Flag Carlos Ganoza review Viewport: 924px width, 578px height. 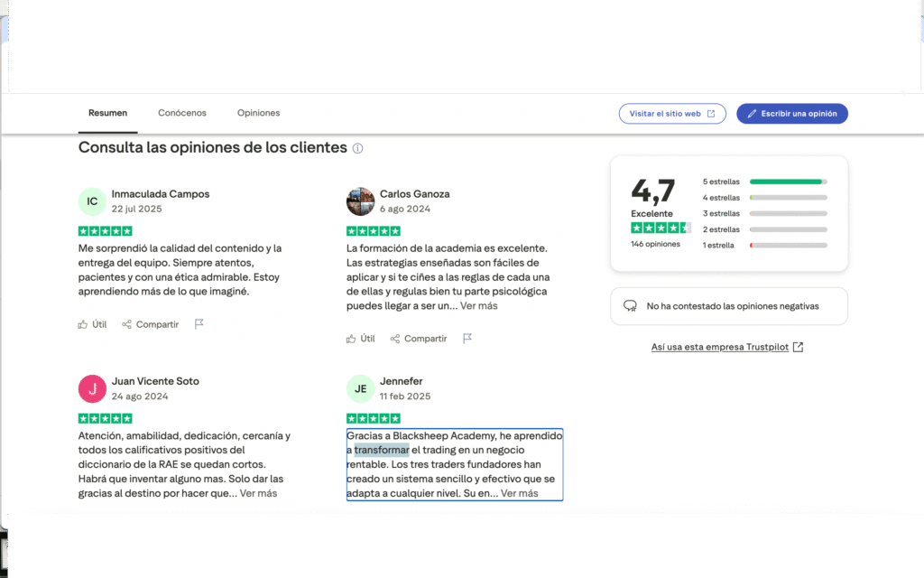tap(467, 338)
